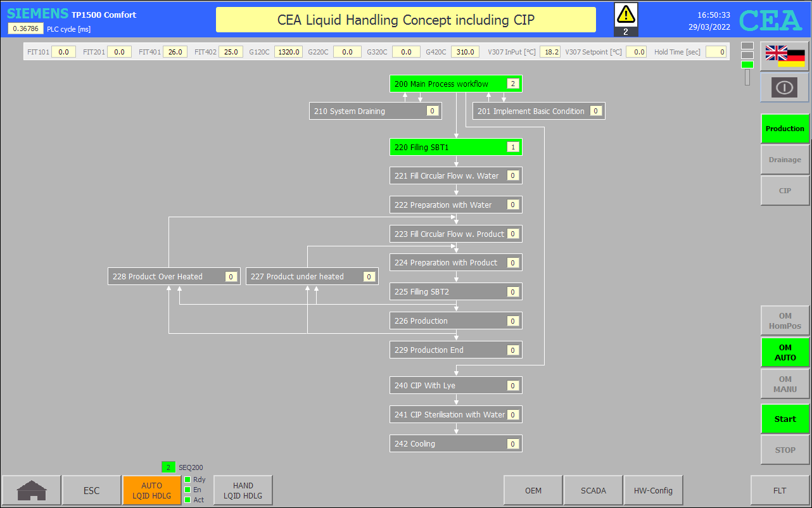Click the SIEMENS TP1500 Comfort label
812x508 pixels.
tap(72, 14)
